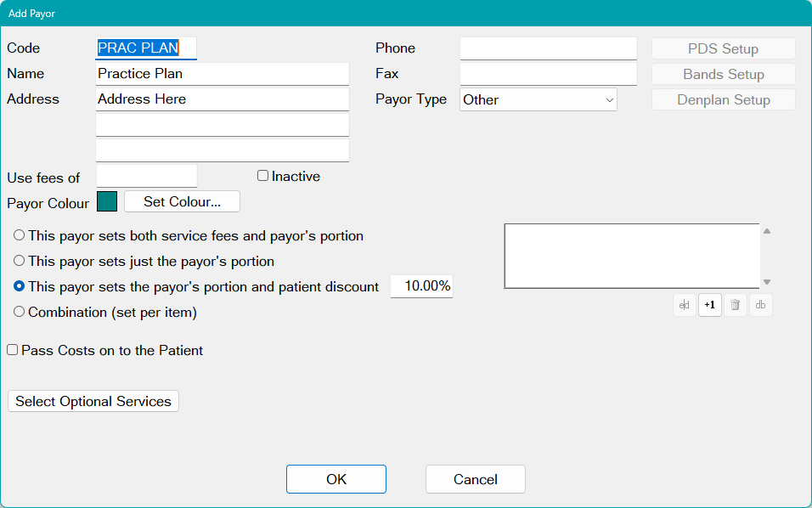Click the PDS Setup button
This screenshot has height=508, width=812.
tap(724, 48)
